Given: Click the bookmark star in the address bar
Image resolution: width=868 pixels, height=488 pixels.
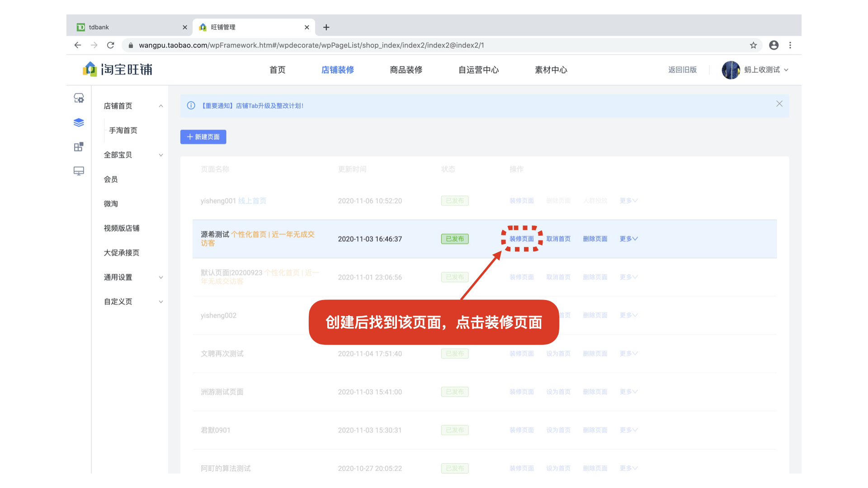Looking at the screenshot, I should [x=753, y=45].
